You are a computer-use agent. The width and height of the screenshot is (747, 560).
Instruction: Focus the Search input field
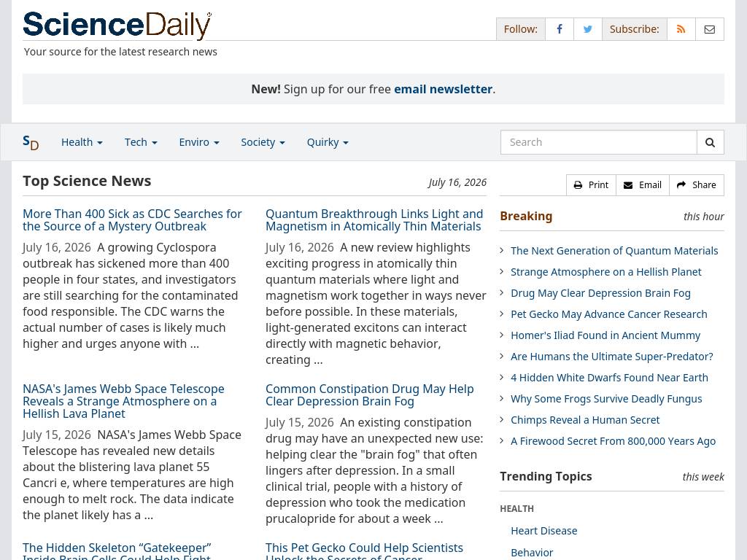point(599,142)
